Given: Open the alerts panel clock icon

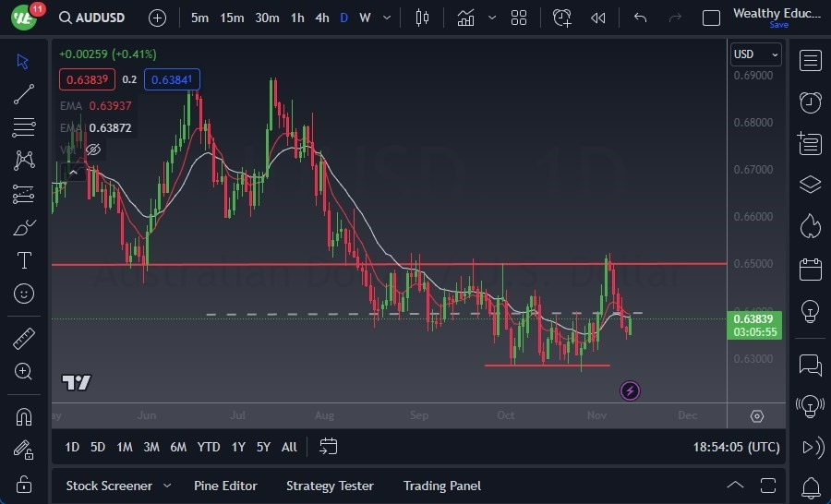Looking at the screenshot, I should coord(811,102).
